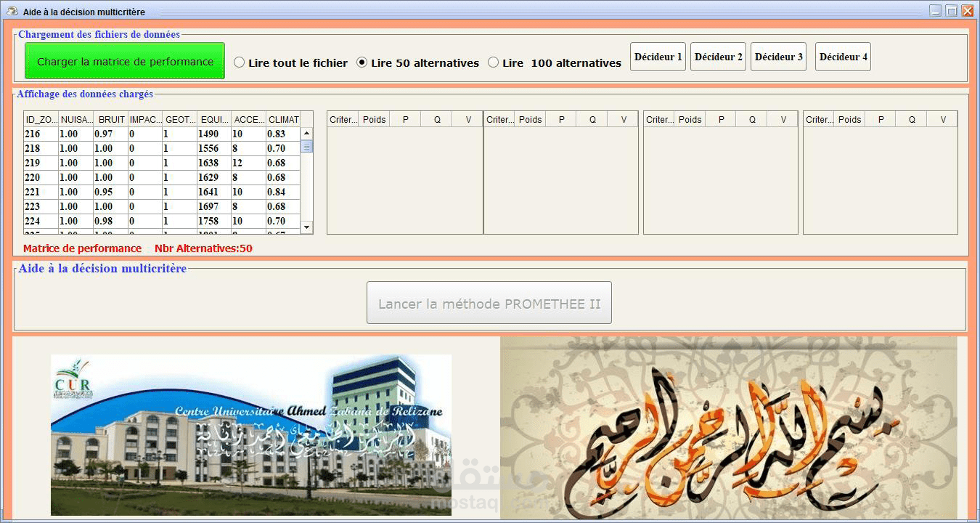Select the row with ID 223
Image resolution: width=980 pixels, height=523 pixels.
[162, 206]
